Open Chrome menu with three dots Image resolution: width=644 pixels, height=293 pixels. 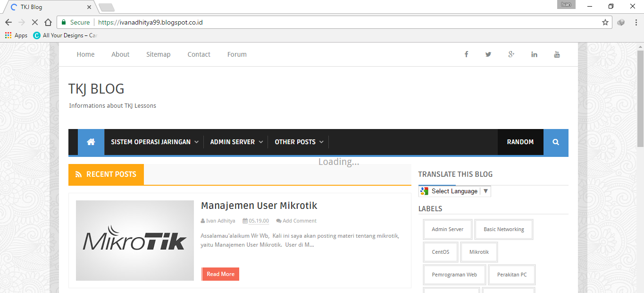[x=635, y=22]
